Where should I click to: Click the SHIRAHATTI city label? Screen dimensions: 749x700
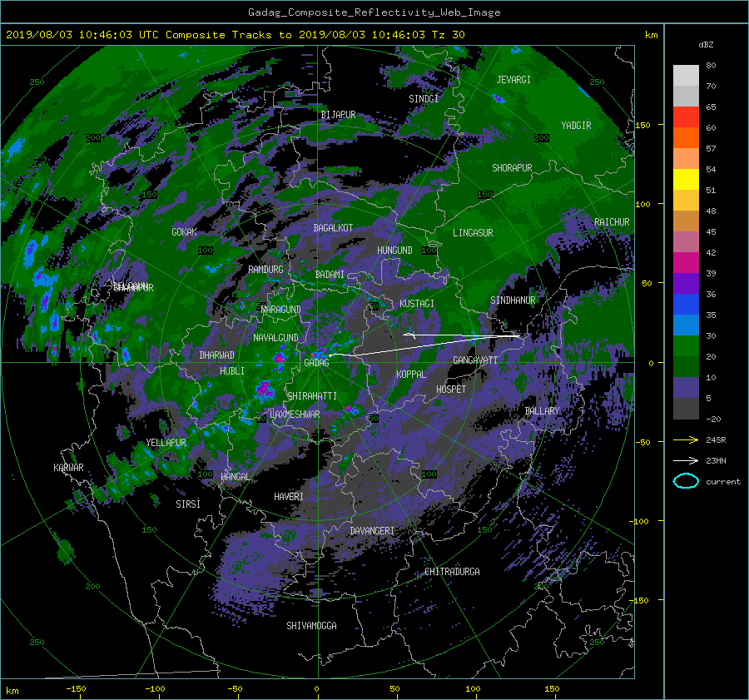coord(312,395)
